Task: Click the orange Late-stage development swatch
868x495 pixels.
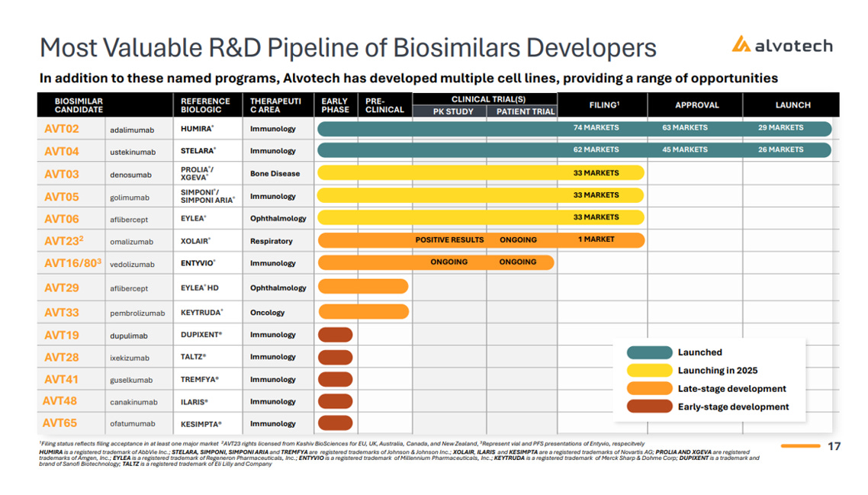Action: [649, 389]
